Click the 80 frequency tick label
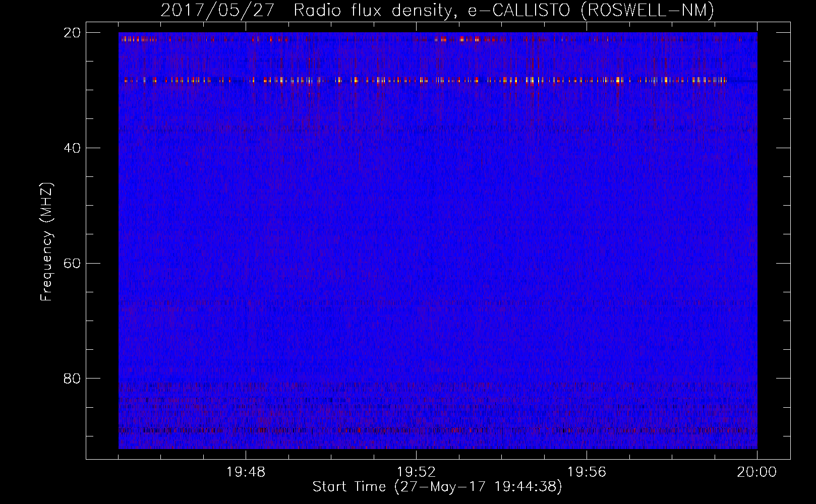 click(73, 379)
